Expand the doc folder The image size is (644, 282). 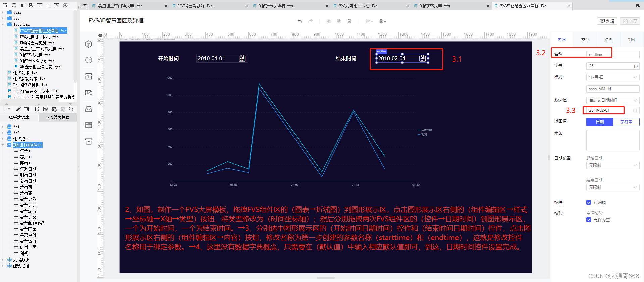[3, 18]
